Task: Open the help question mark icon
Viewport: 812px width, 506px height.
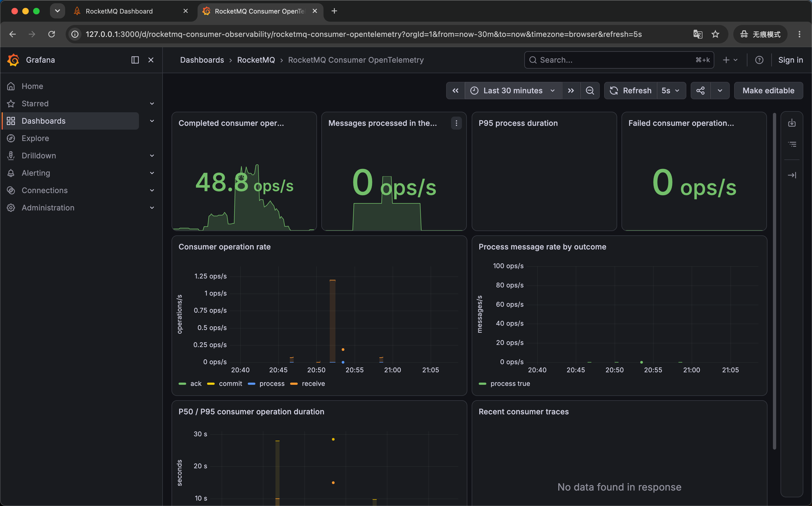Action: click(x=759, y=60)
